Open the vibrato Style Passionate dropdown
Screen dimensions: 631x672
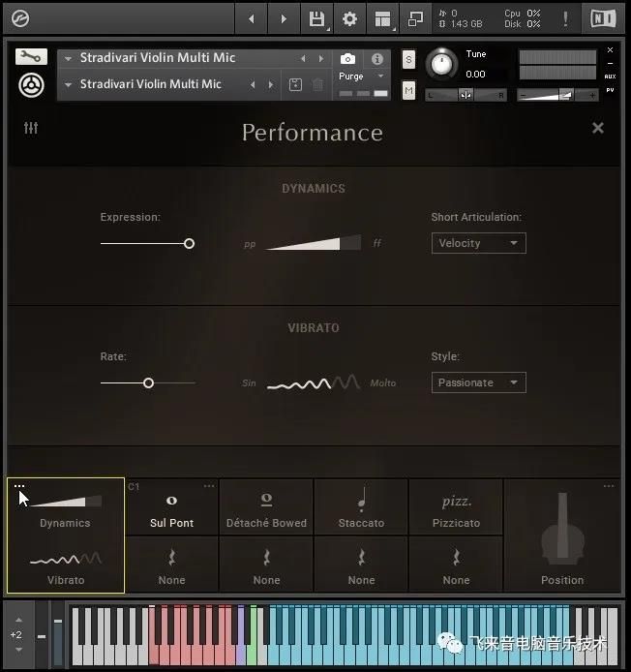pyautogui.click(x=478, y=382)
